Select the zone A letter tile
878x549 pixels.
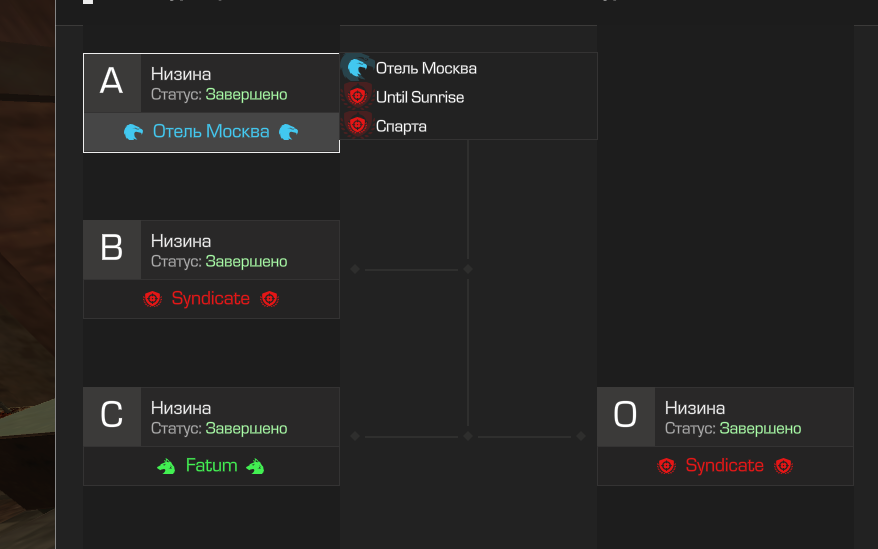(x=112, y=82)
